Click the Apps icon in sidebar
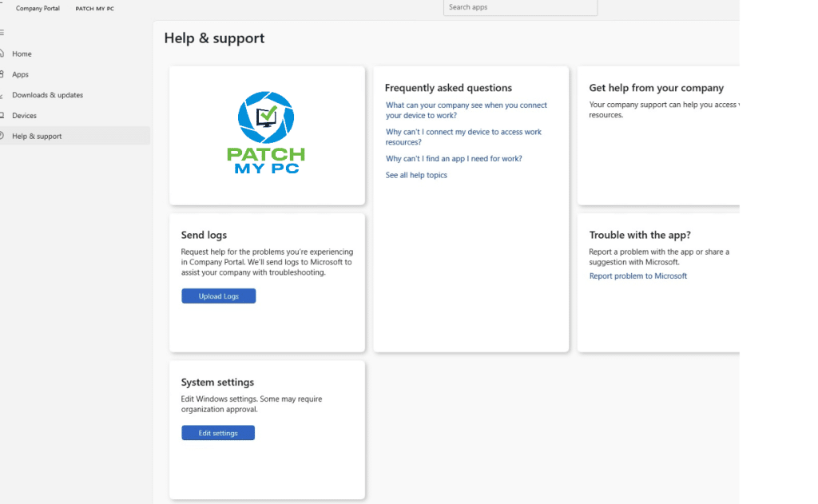Viewport: 818px width, 504px height. click(2, 74)
